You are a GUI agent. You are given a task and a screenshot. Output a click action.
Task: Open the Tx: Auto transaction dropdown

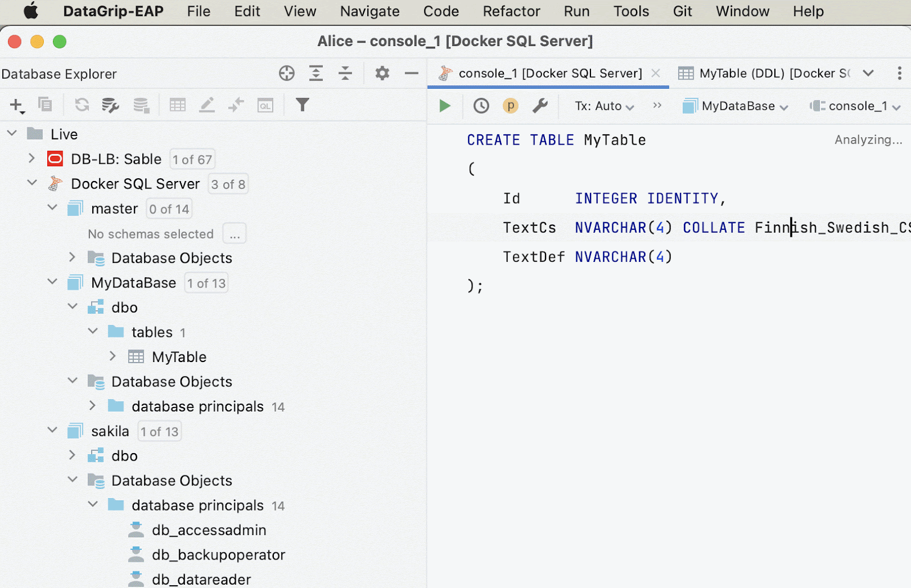tap(604, 106)
